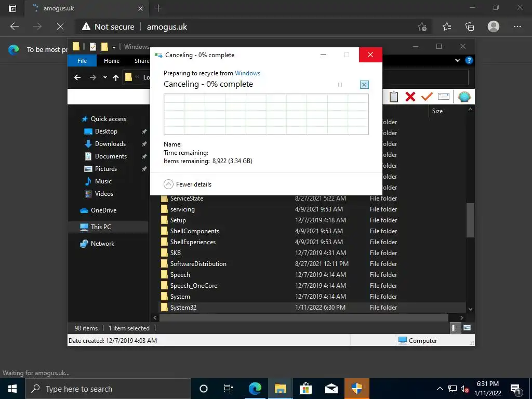This screenshot has height=399, width=532.
Task: Collapse dialog using Fewer details chevron
Action: [169, 184]
